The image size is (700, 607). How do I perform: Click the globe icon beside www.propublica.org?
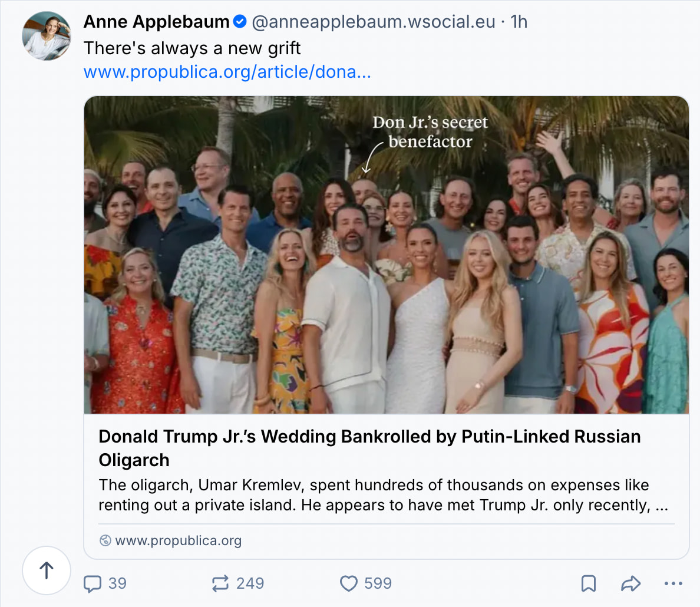tap(105, 540)
